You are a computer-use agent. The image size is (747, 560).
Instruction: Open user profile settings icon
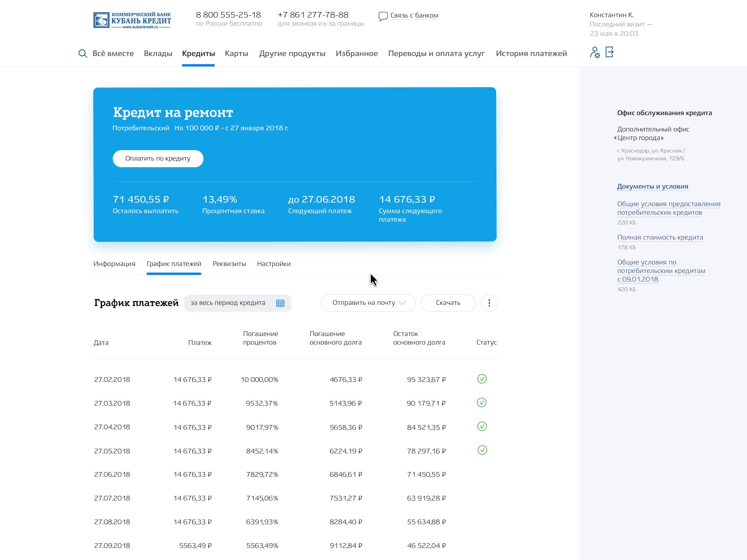pos(595,52)
